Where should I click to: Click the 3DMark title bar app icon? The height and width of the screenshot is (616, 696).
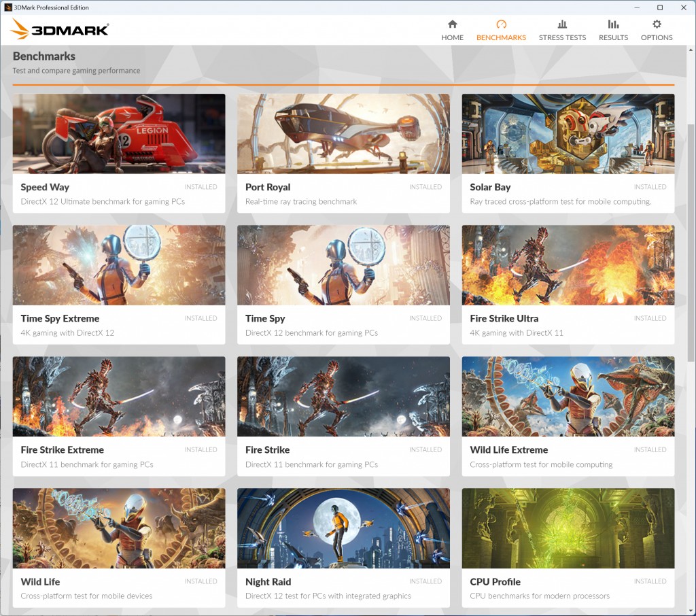pos(7,7)
